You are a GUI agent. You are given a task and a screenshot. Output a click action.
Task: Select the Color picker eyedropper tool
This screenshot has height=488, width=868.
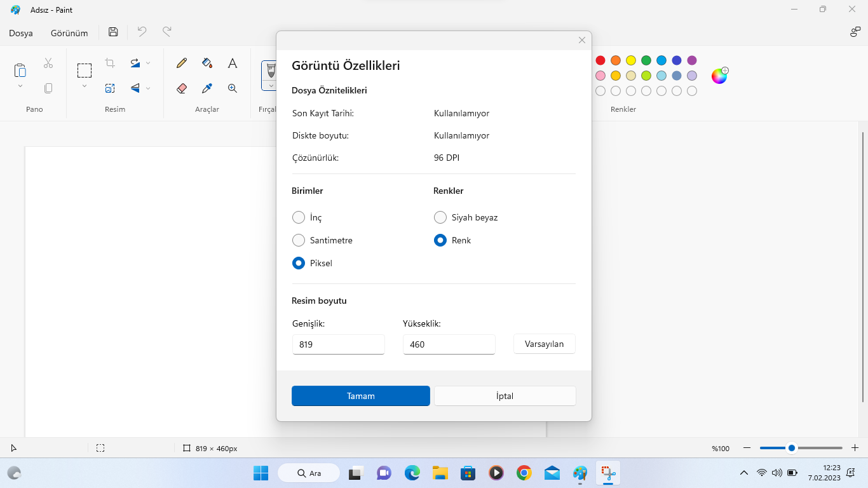[207, 88]
